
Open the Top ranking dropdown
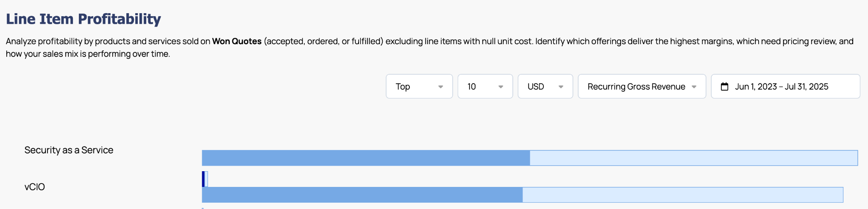419,86
